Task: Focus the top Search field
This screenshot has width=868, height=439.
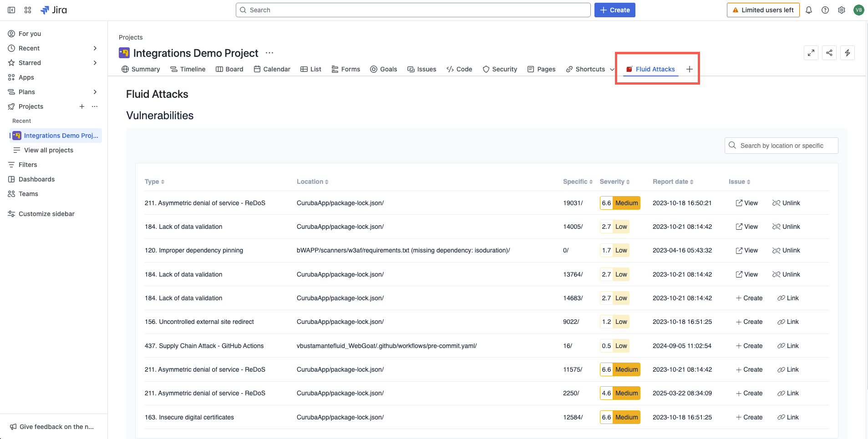Action: coord(413,10)
